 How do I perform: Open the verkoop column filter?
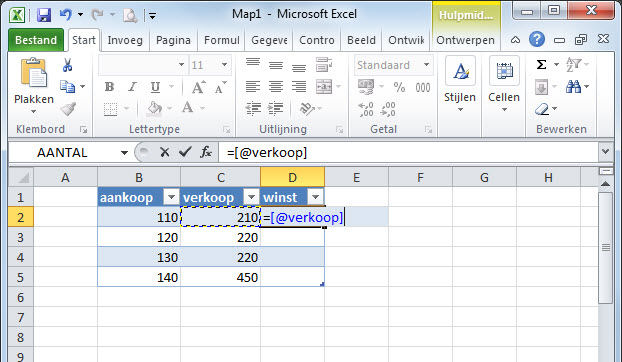(x=251, y=197)
